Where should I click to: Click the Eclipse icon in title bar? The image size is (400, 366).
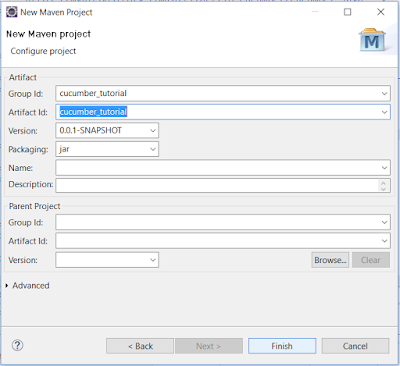point(12,12)
